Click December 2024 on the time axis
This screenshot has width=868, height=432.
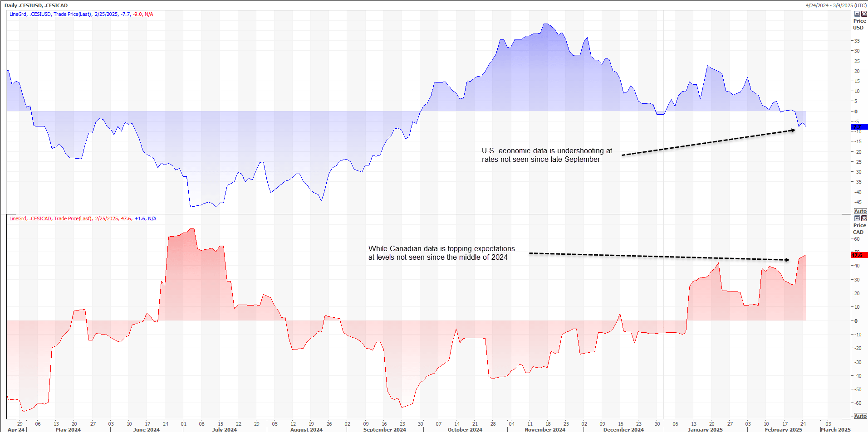click(623, 429)
